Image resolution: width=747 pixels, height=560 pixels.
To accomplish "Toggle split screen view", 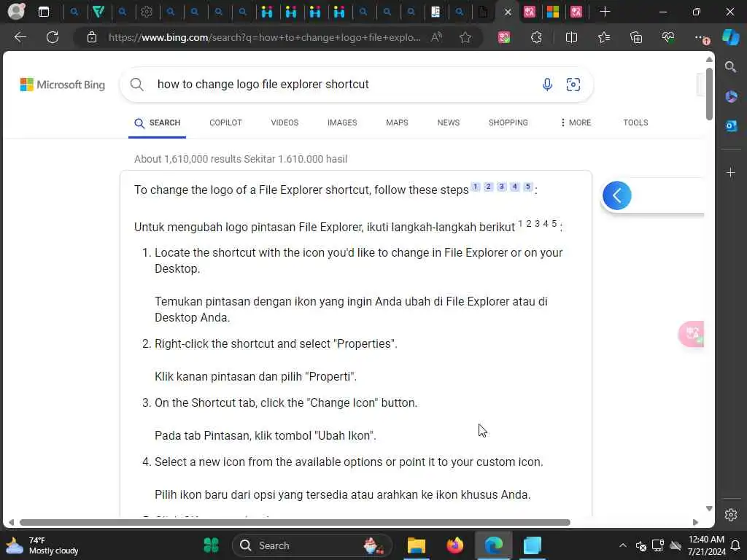I will click(571, 37).
